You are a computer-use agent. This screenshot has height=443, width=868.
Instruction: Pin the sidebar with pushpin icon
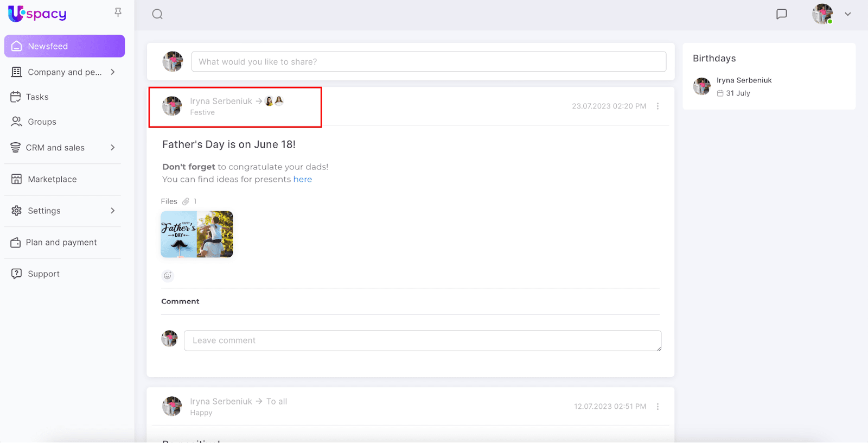tap(118, 12)
